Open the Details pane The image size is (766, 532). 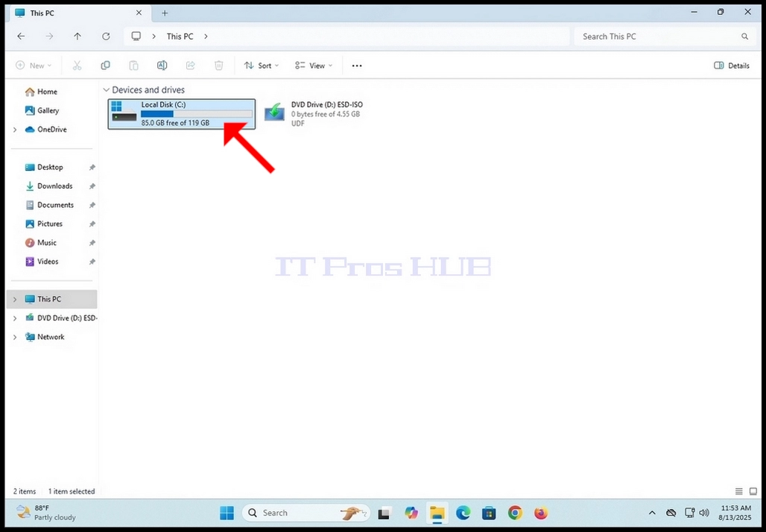point(731,66)
